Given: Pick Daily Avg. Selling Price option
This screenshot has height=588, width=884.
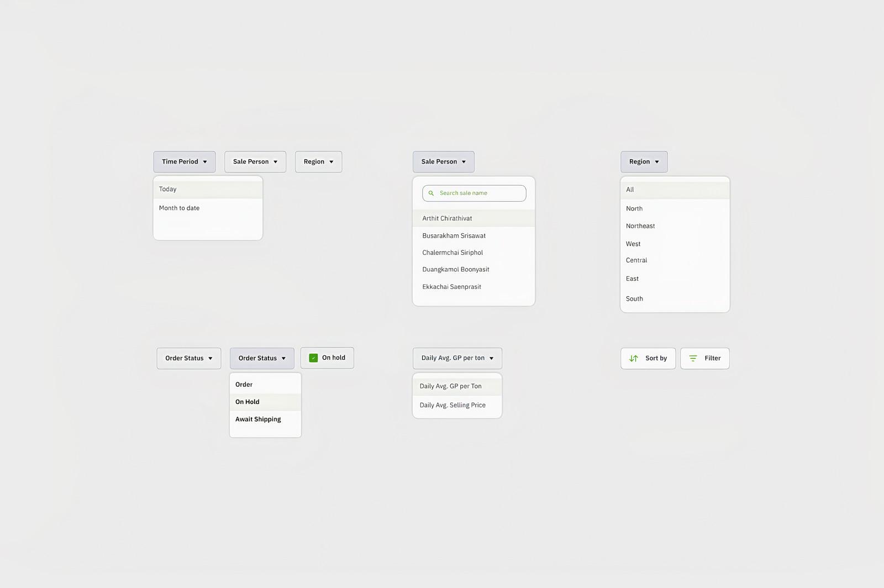Looking at the screenshot, I should [457, 405].
